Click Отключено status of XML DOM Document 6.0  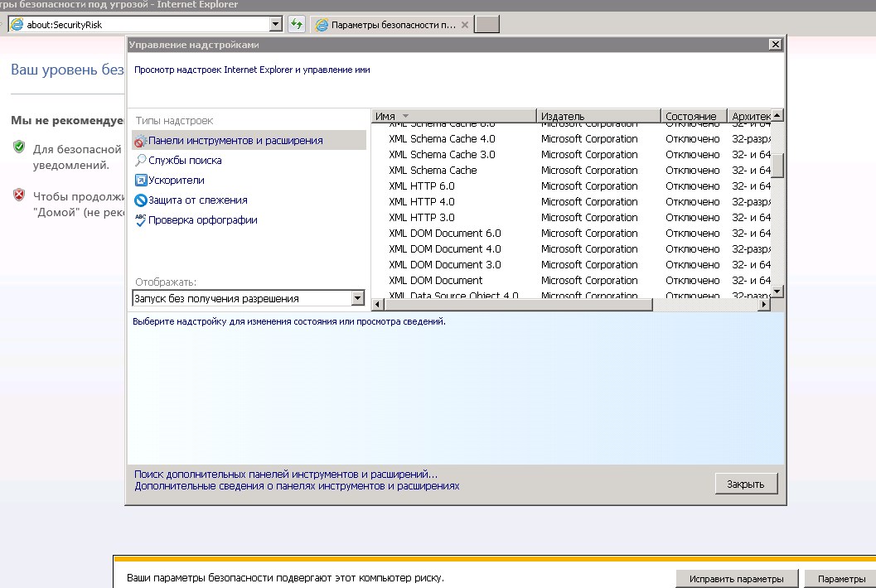click(x=692, y=233)
